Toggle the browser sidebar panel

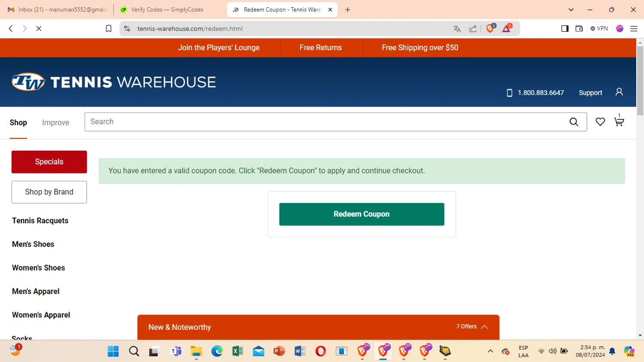click(x=565, y=28)
